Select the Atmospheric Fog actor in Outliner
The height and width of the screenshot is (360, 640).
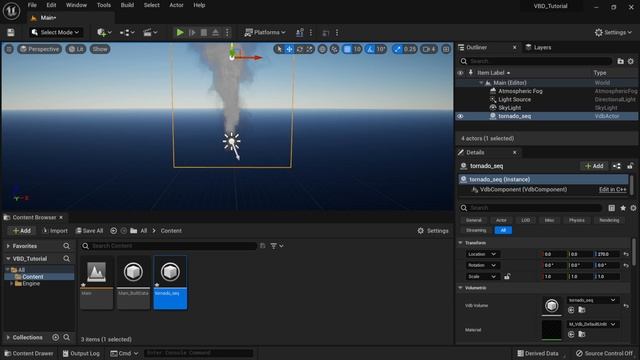(520, 91)
